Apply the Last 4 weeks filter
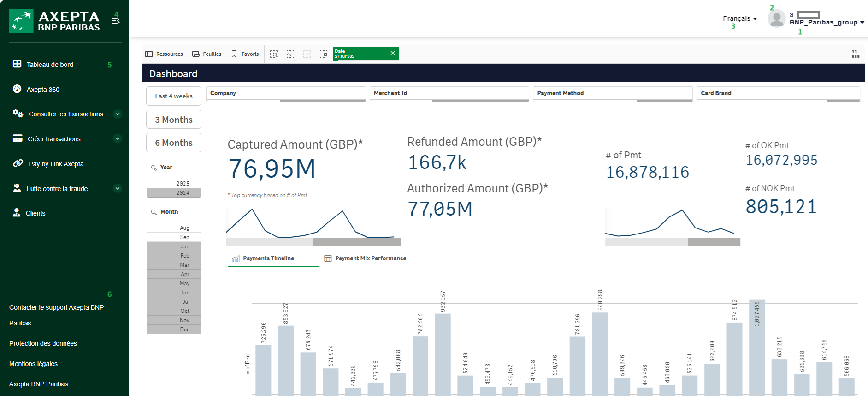Image resolution: width=868 pixels, height=396 pixels. coord(174,96)
